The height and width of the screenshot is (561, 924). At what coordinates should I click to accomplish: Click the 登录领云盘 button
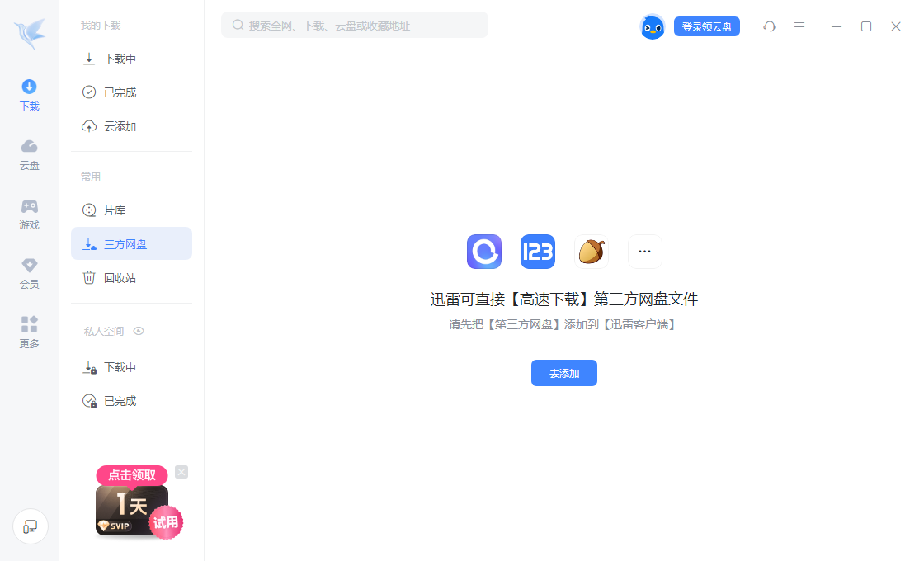click(x=707, y=26)
